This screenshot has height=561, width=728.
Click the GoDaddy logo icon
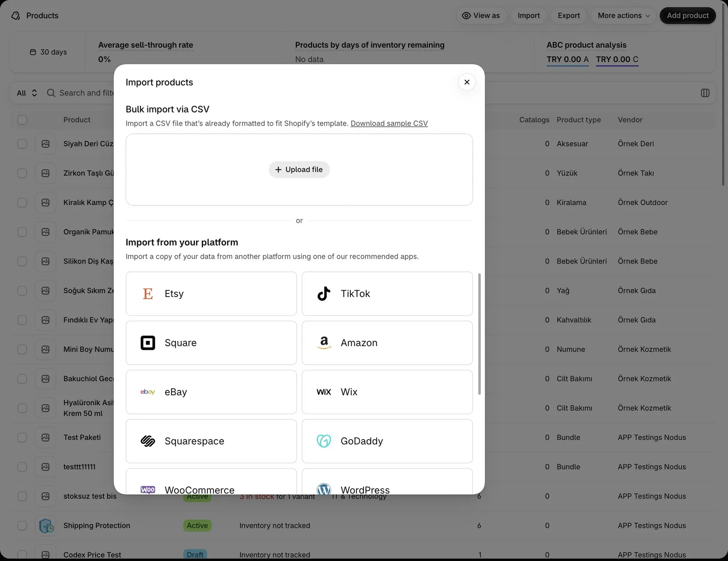324,441
